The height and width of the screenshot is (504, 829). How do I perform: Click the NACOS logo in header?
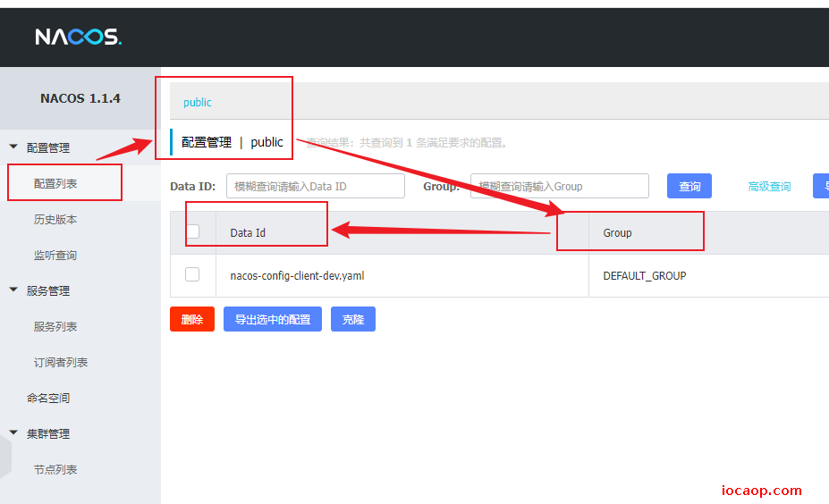click(x=78, y=37)
